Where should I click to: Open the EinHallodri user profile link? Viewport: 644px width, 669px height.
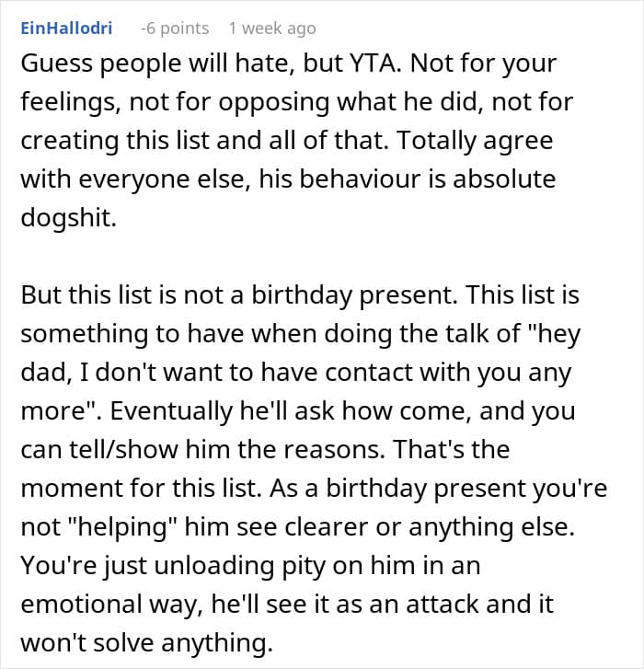tap(65, 29)
